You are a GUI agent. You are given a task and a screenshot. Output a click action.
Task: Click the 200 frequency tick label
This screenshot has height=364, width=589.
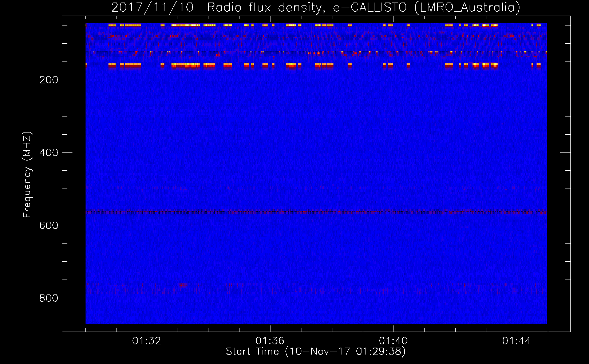[49, 80]
